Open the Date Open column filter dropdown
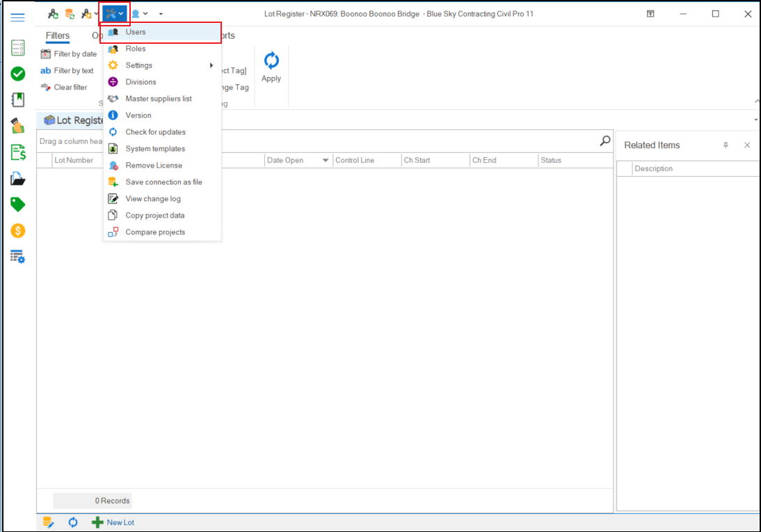The width and height of the screenshot is (761, 532). coord(325,161)
